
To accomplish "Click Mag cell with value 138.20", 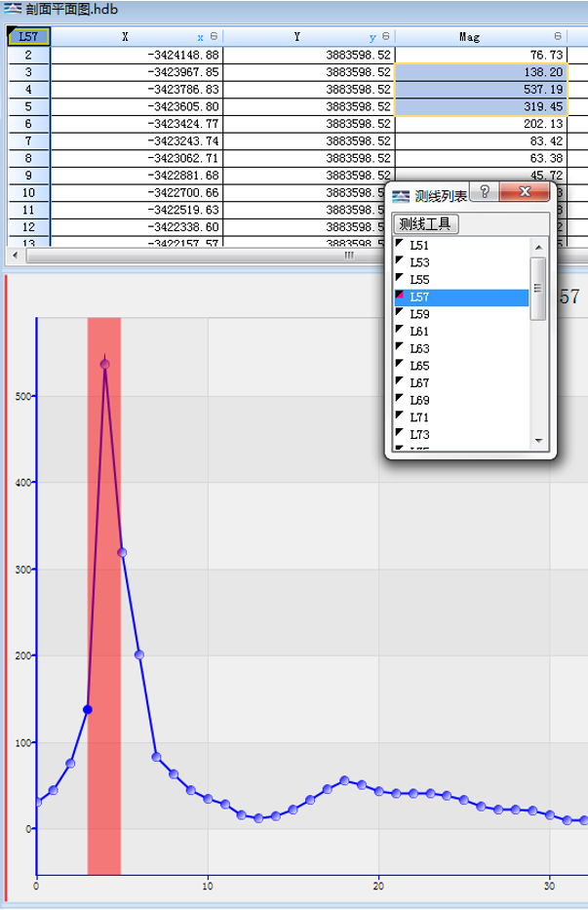I will [x=481, y=72].
